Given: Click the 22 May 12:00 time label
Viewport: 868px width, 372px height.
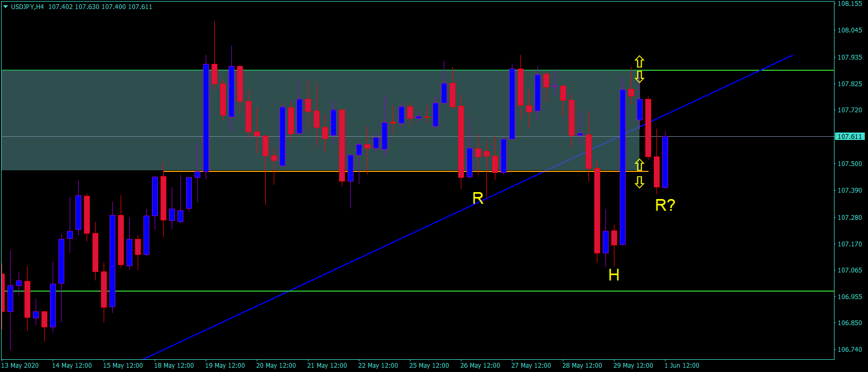Looking at the screenshot, I should tap(378, 366).
